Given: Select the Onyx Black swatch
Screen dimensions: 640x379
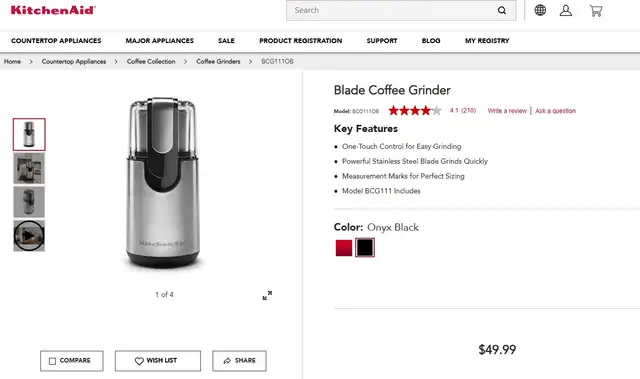Looking at the screenshot, I should tap(365, 248).
